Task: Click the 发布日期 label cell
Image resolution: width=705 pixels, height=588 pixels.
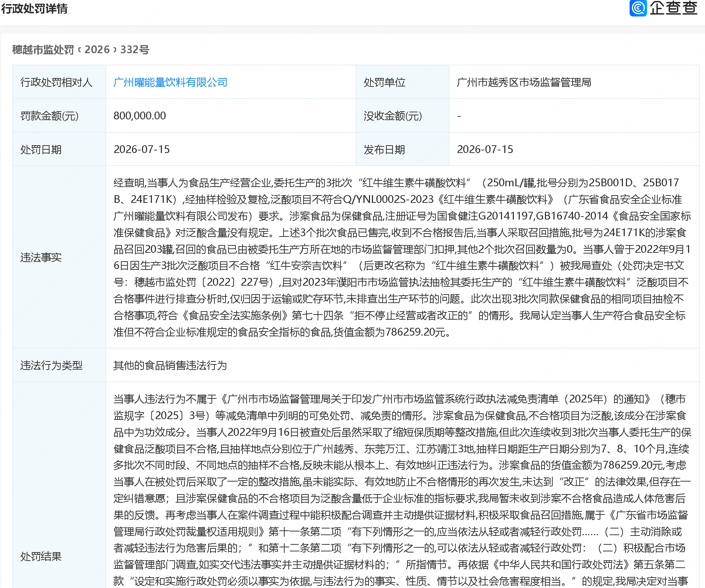Action: (402, 149)
